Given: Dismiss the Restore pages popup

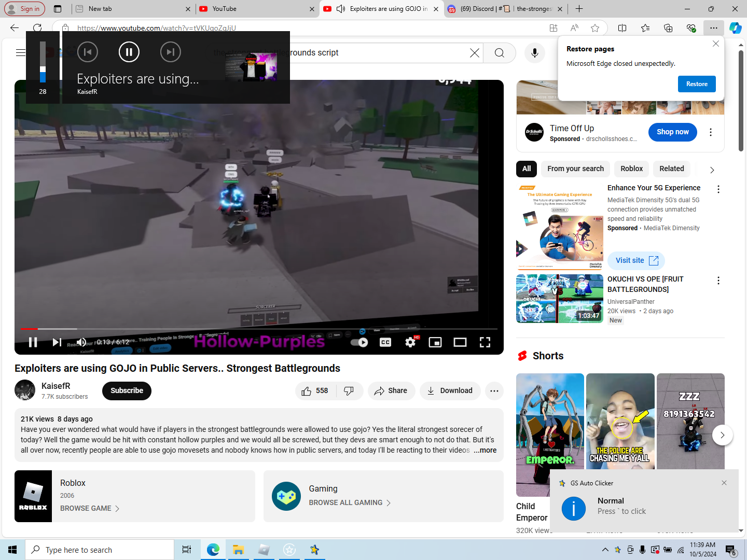Looking at the screenshot, I should tap(716, 44).
